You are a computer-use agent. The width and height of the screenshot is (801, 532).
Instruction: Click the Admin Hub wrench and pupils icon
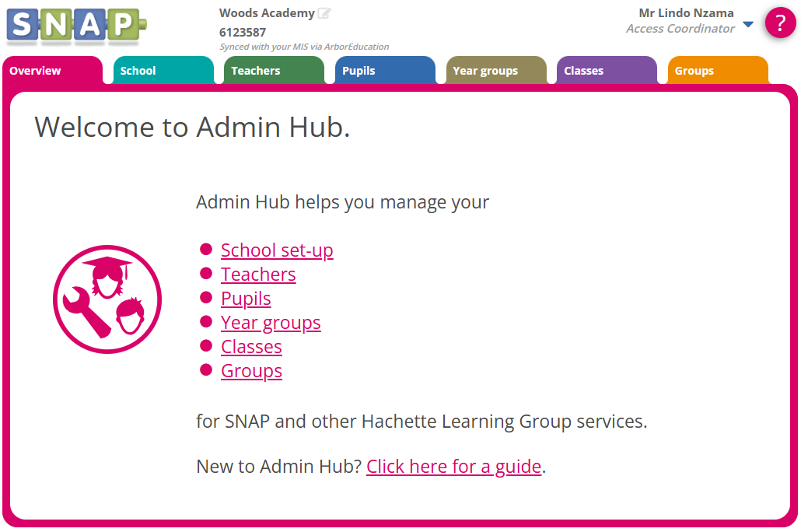coord(107,299)
